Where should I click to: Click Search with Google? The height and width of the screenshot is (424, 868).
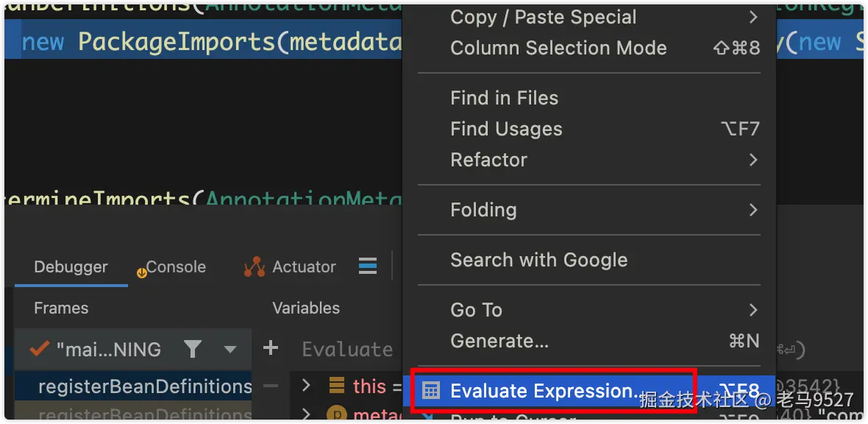(538, 260)
